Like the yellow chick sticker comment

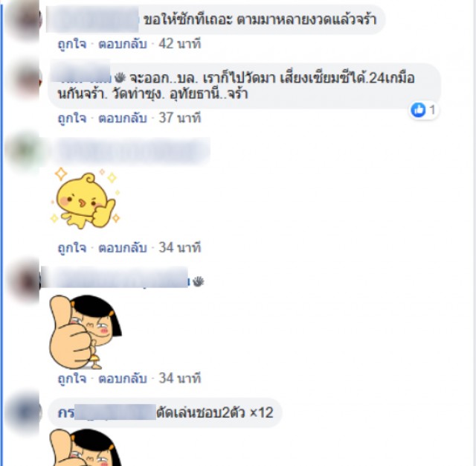(72, 248)
